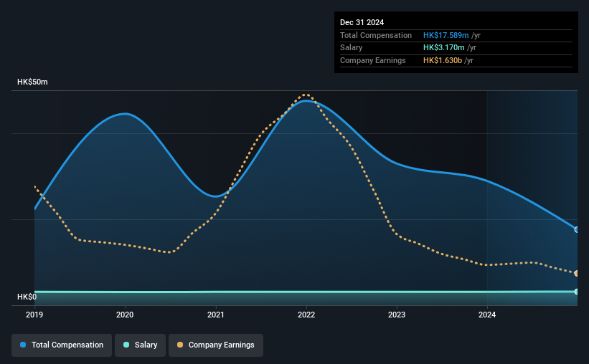Click the Company Earnings tooltip row label
Viewport: 589px width, 364px height.
(372, 60)
